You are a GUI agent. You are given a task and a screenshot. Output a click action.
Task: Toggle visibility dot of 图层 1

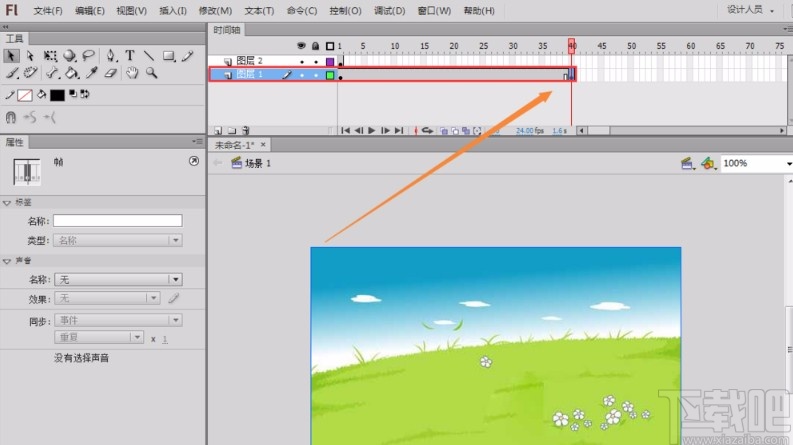(x=302, y=75)
